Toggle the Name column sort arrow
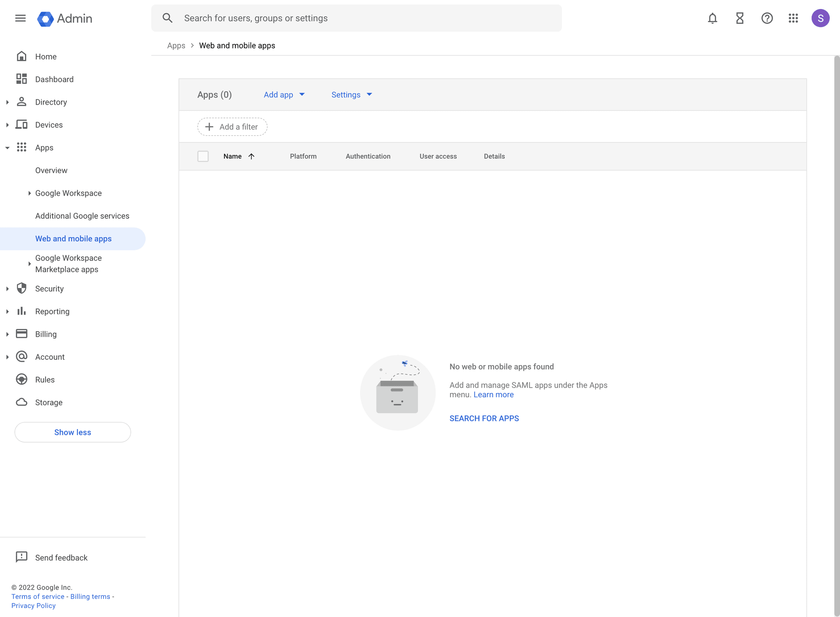The height and width of the screenshot is (617, 840). tap(251, 156)
